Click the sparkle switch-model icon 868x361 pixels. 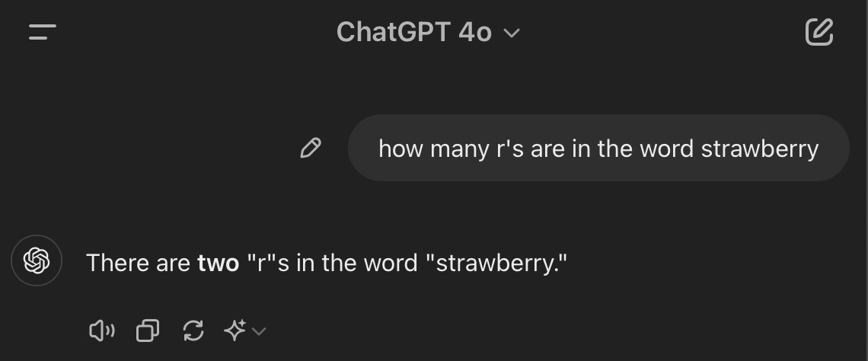(x=235, y=331)
